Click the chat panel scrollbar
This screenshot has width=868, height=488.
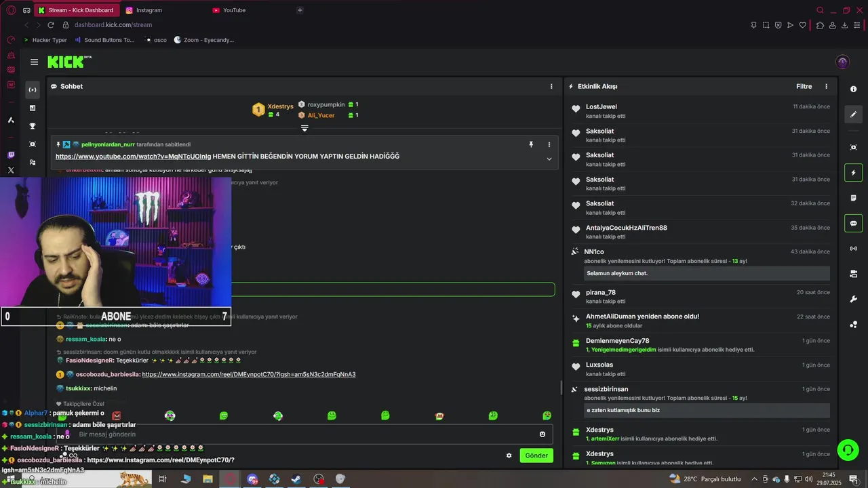coord(560,388)
